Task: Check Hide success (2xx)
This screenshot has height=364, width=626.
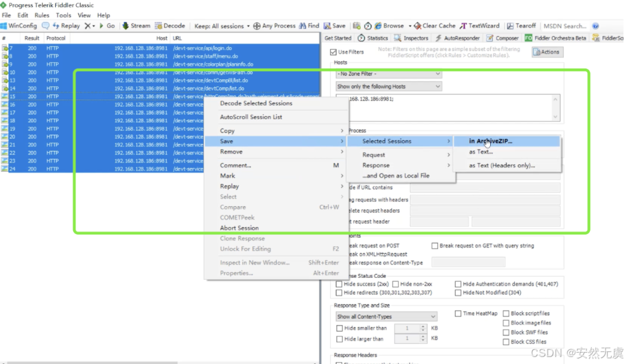Action: coord(339,284)
